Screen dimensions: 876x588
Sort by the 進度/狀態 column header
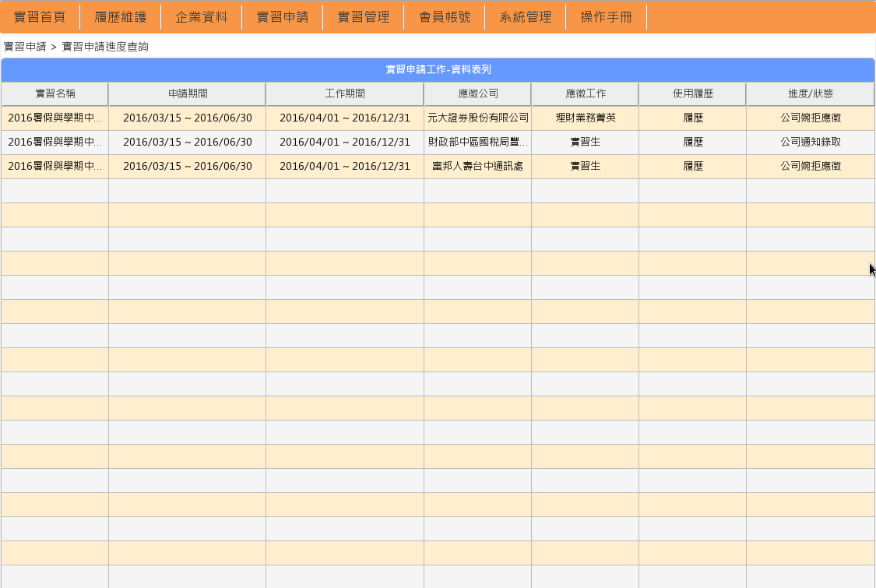pyautogui.click(x=811, y=94)
